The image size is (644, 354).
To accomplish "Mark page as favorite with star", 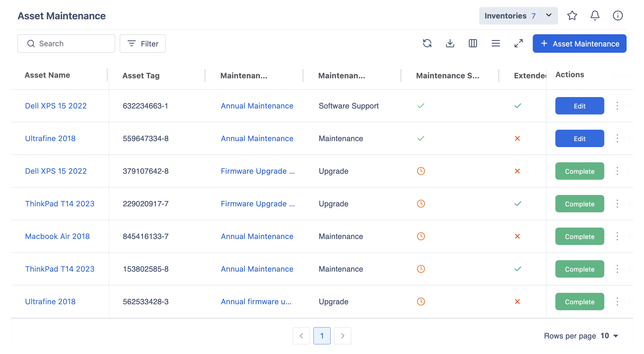I will (x=572, y=15).
